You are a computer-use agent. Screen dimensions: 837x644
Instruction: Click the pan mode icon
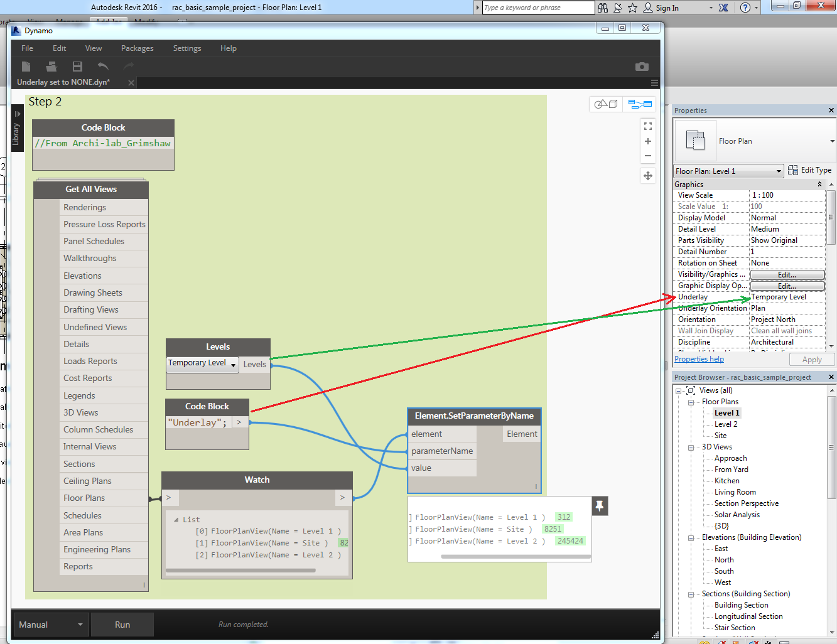pyautogui.click(x=648, y=176)
